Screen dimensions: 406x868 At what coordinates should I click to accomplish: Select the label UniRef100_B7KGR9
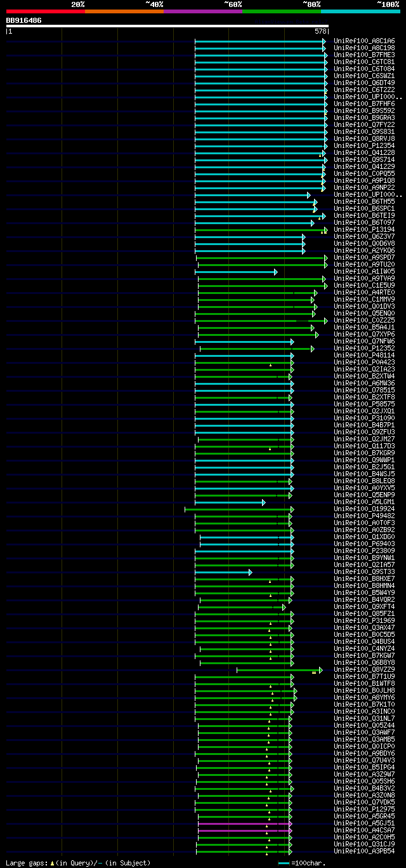(364, 453)
